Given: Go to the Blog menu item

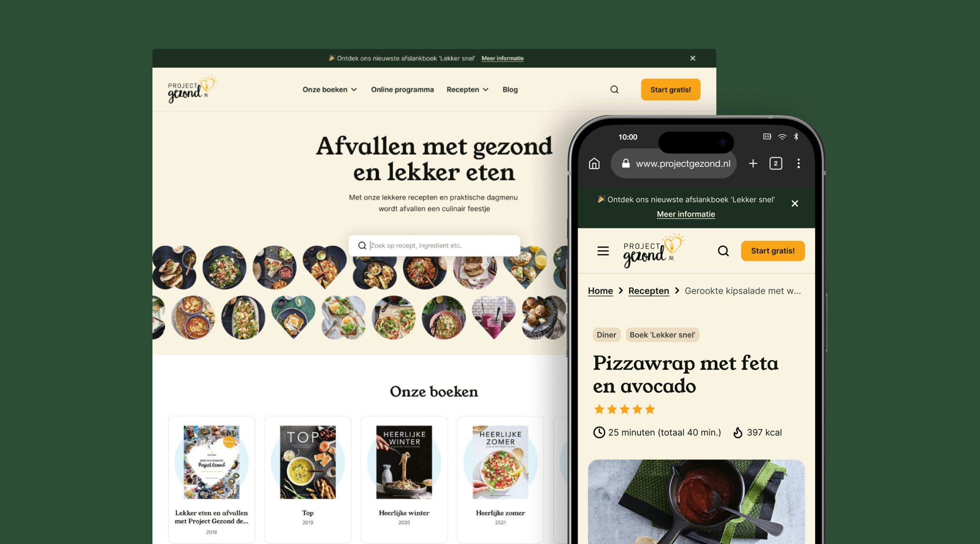Looking at the screenshot, I should click(x=510, y=90).
